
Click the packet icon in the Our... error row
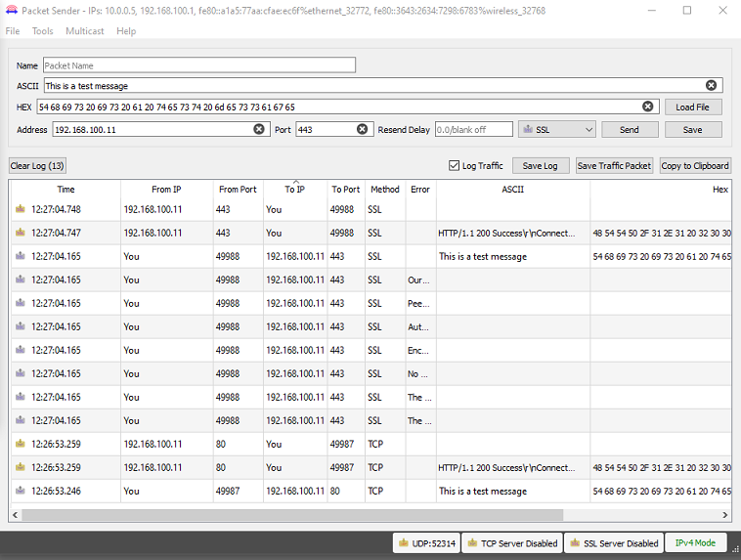[x=20, y=279]
